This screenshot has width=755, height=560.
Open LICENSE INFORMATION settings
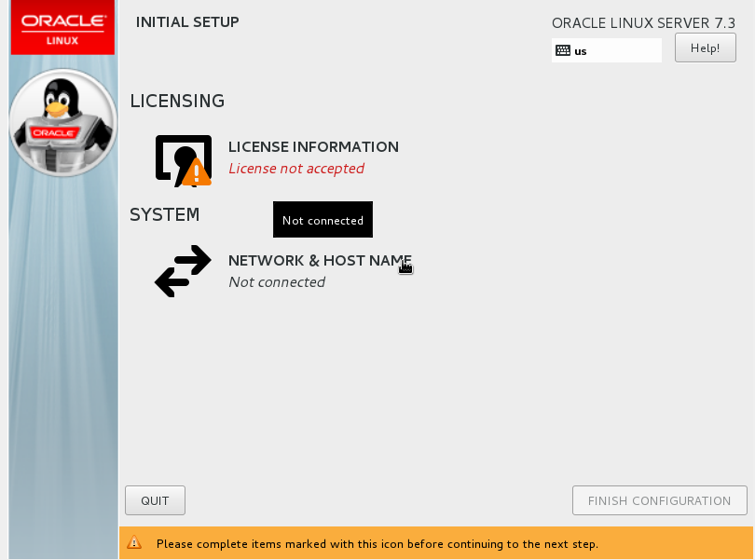click(x=313, y=147)
